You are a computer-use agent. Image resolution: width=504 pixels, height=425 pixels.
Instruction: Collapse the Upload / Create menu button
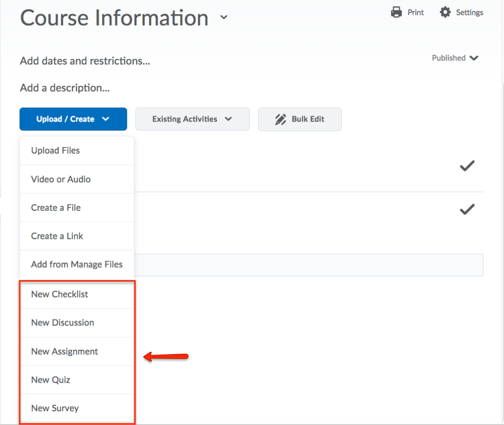[73, 119]
